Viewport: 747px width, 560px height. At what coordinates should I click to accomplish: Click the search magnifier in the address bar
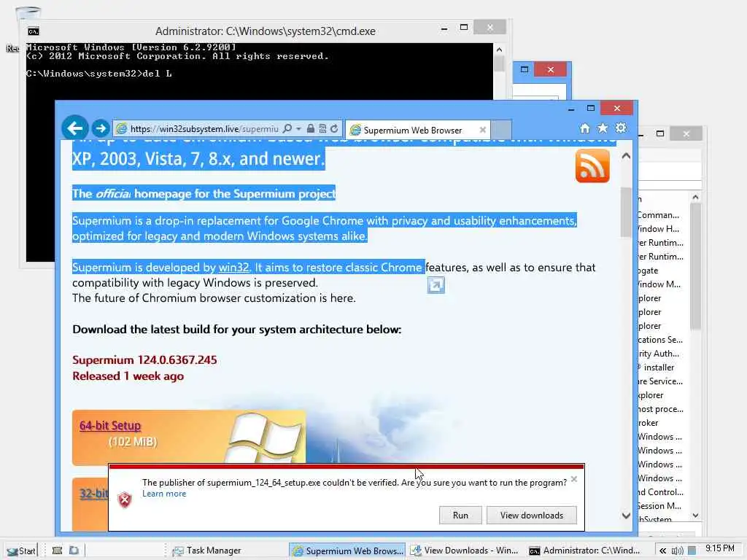[x=287, y=128]
